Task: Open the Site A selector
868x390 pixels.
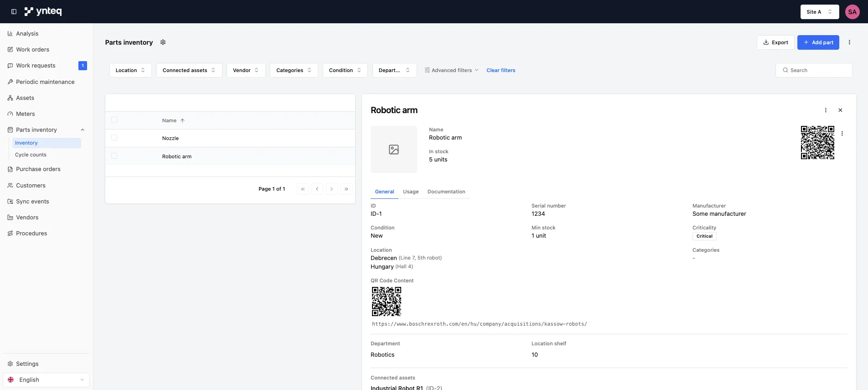Action: (x=820, y=12)
